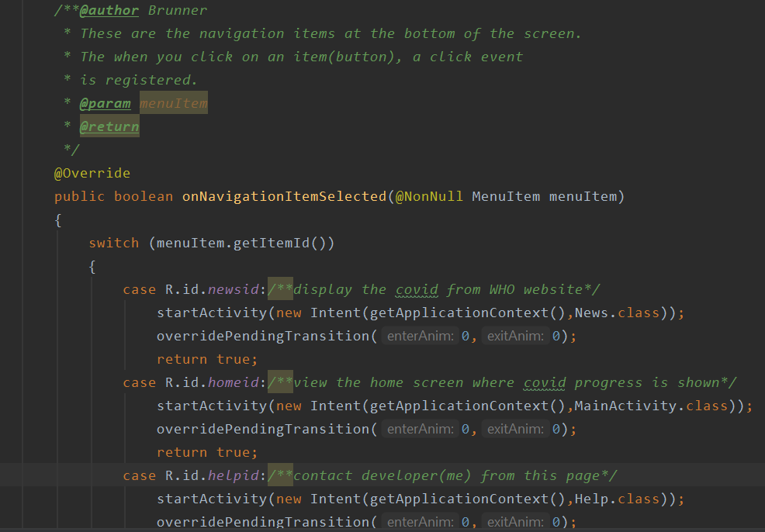Click the comment line 'is registered.'
765x532 pixels.
click(139, 80)
